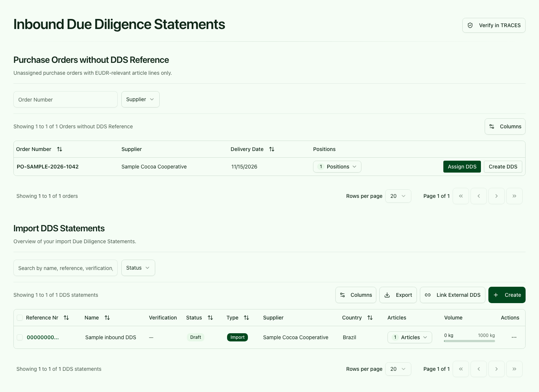Export the DDS statements list

[398, 295]
